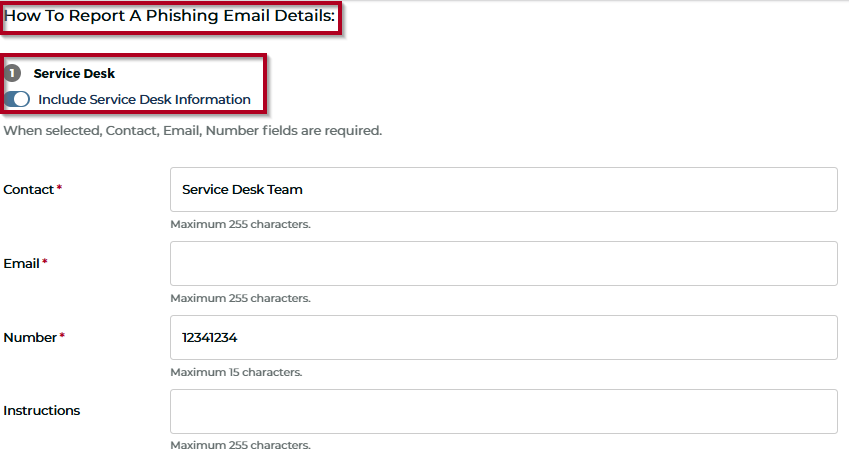This screenshot has width=849, height=454.
Task: Click the Include Service Desk Information label
Action: [144, 100]
